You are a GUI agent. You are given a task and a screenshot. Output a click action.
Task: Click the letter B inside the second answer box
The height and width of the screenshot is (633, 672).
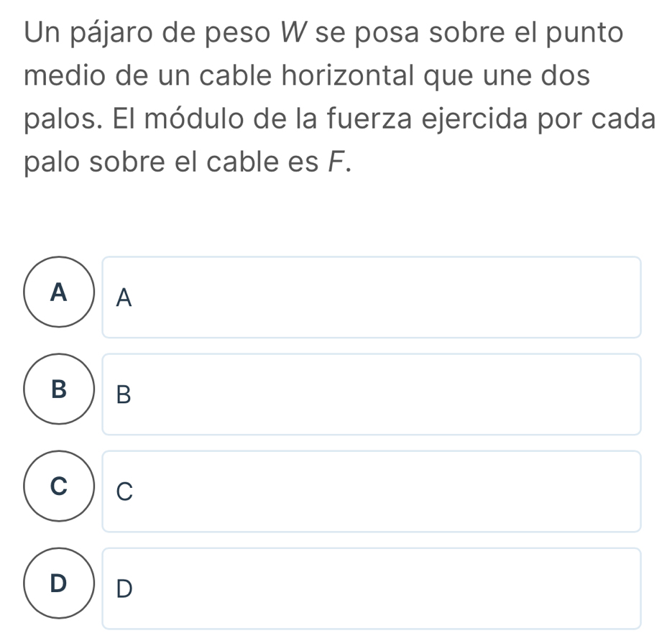(x=124, y=394)
